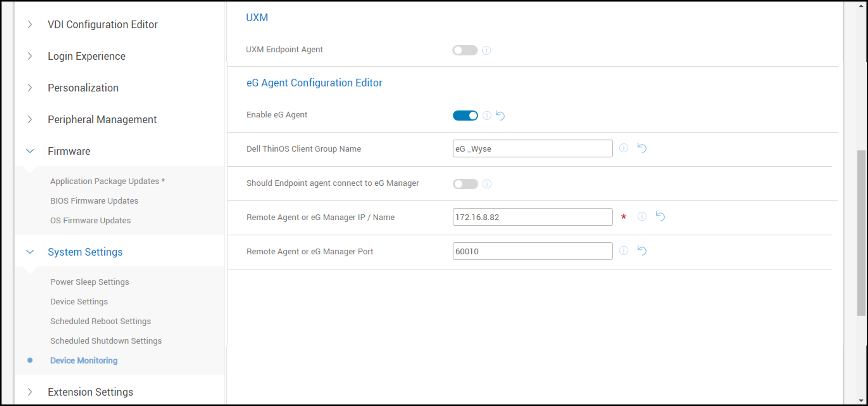The height and width of the screenshot is (406, 868).
Task: Click the scrollbar down arrow
Action: [861, 401]
